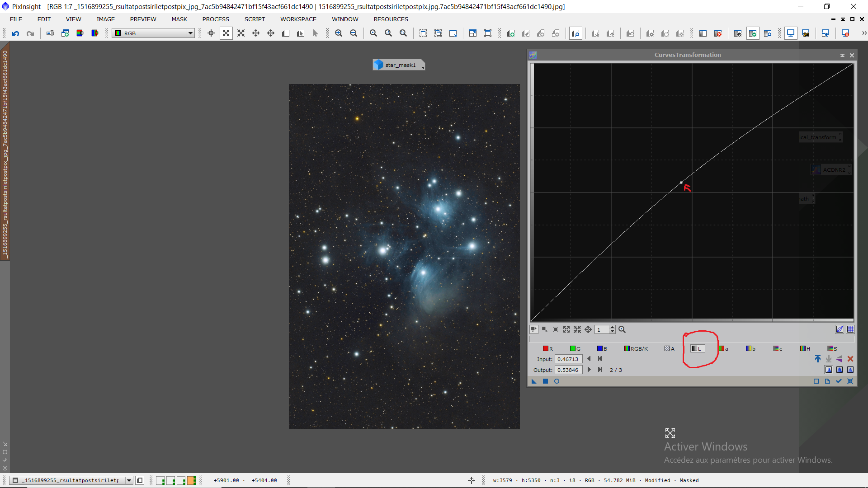Viewport: 868px width, 488px height.
Task: Select the red R channel curve
Action: click(x=547, y=348)
